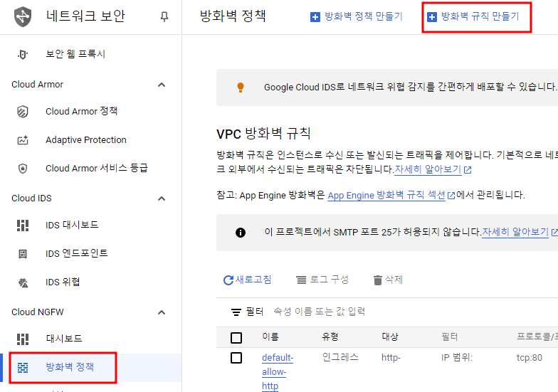Viewport: 558px width, 392px height.
Task: Select 대시보드 under Cloud NGFW
Action: [x=91, y=339]
